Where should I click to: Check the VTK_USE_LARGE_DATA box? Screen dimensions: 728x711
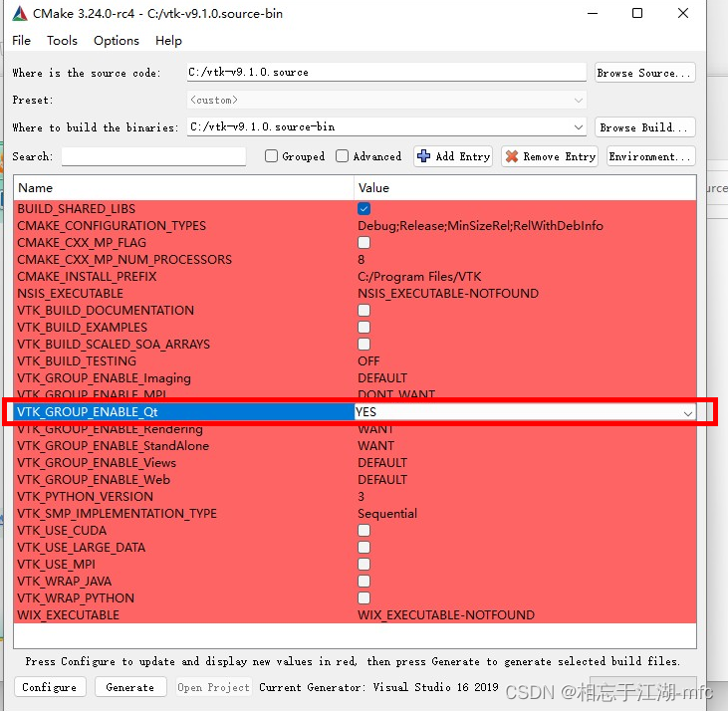[364, 547]
